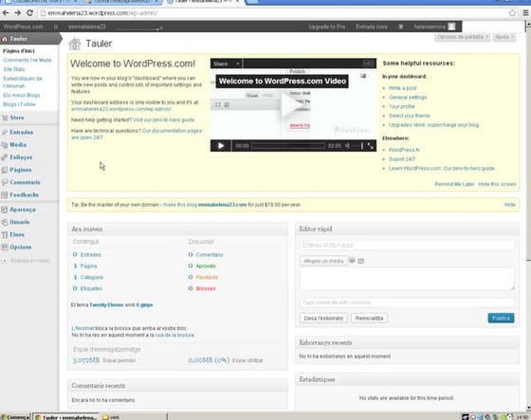Open the Mèdia sidebar menu
531x420 pixels.
[x=18, y=145]
